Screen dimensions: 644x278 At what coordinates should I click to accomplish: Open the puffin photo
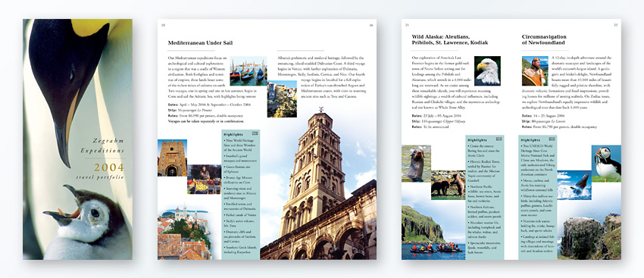(606, 164)
